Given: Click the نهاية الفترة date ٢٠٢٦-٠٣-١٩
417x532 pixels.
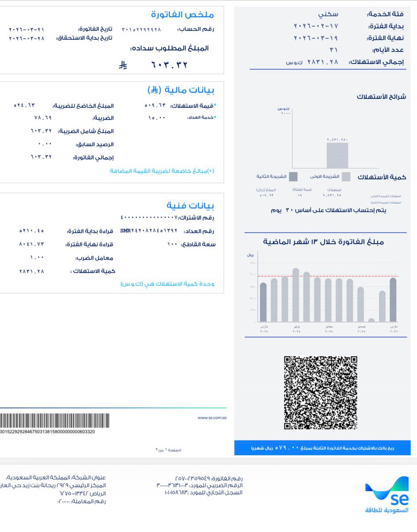Looking at the screenshot, I should click(x=315, y=38).
